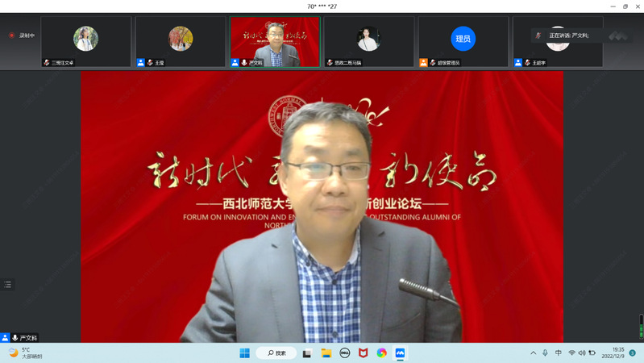Open the side list panel icon
The height and width of the screenshot is (363, 644).
pyautogui.click(x=8, y=284)
